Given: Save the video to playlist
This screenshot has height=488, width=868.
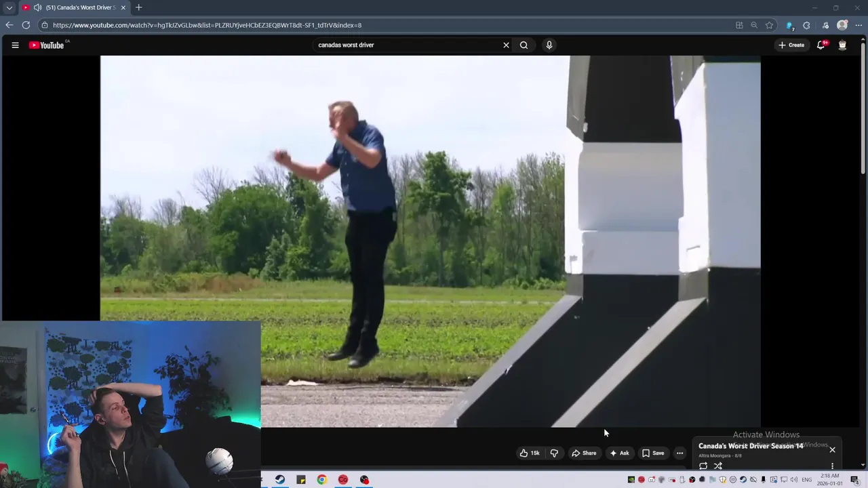Looking at the screenshot, I should click(x=653, y=453).
